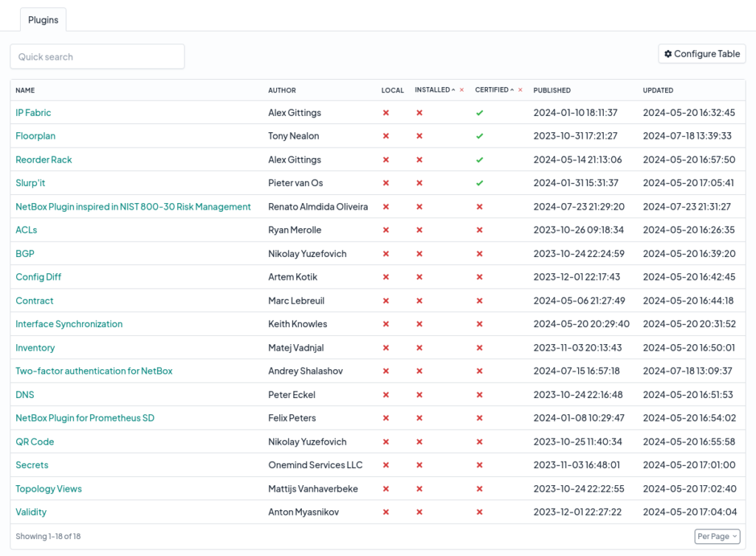Screen dimensions: 756x556
Task: Sort table by Published column
Action: (x=551, y=90)
